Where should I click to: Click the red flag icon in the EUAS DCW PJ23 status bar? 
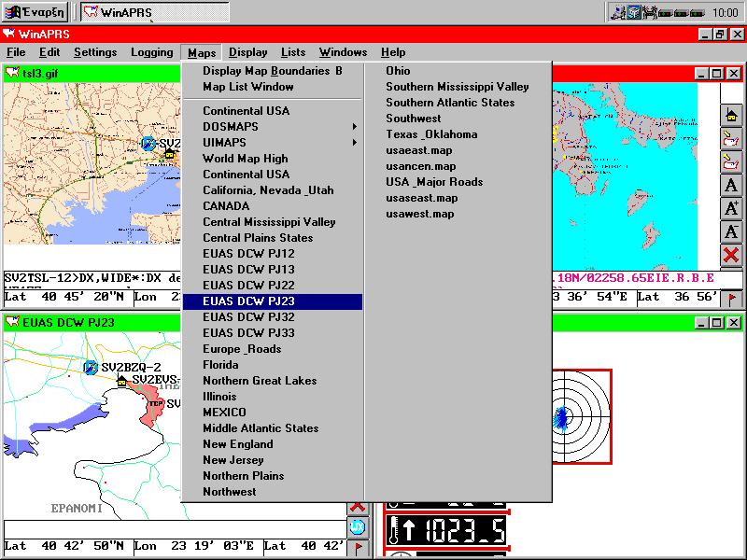click(358, 548)
